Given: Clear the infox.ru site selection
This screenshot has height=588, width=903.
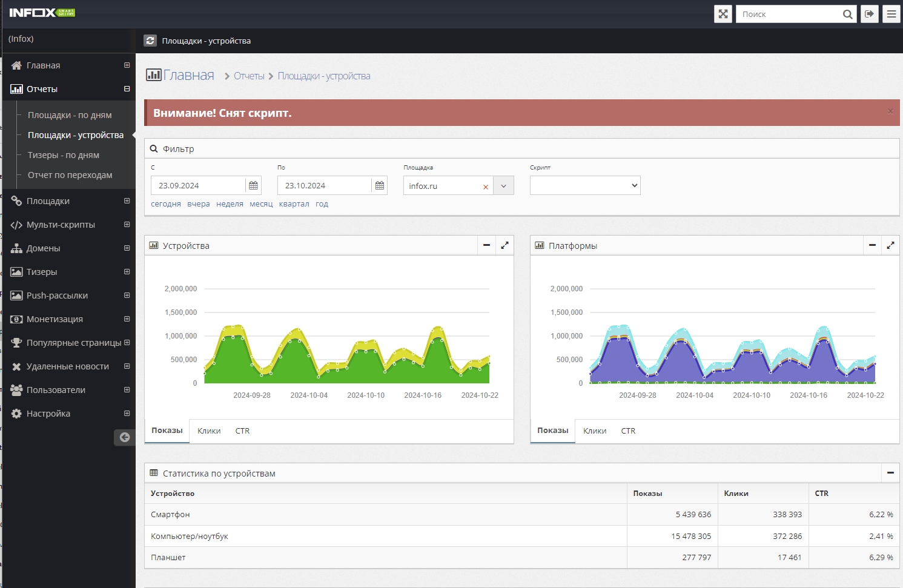Looking at the screenshot, I should pos(485,187).
